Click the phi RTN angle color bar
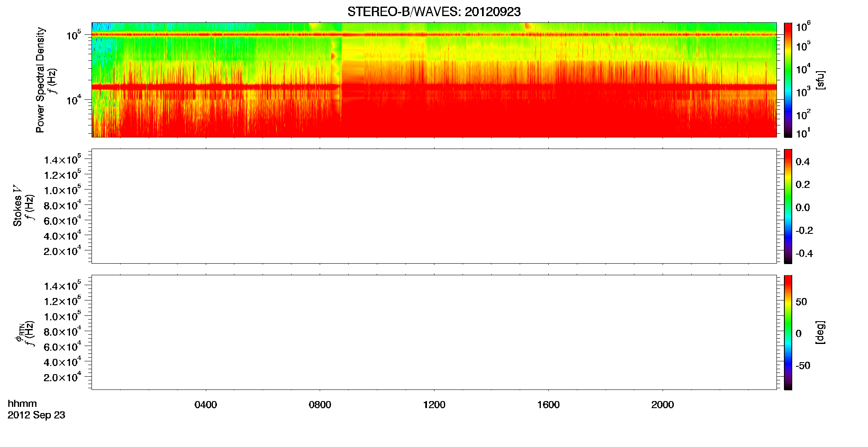 (x=788, y=332)
